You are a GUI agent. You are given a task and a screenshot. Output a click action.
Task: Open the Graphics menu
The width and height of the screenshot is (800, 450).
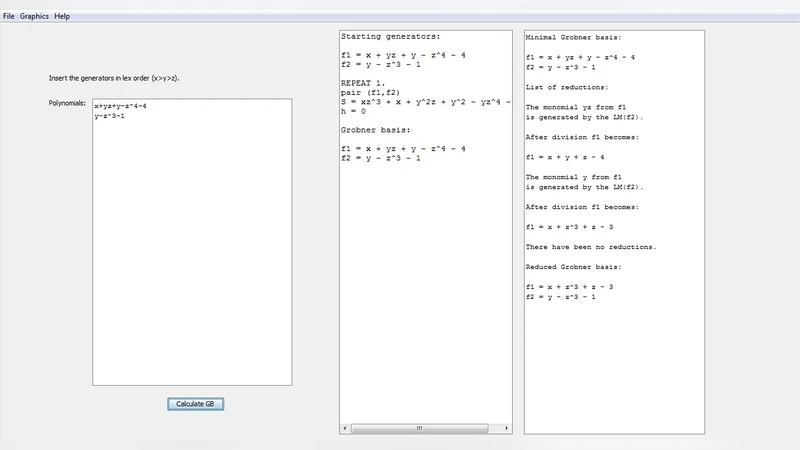tap(34, 17)
